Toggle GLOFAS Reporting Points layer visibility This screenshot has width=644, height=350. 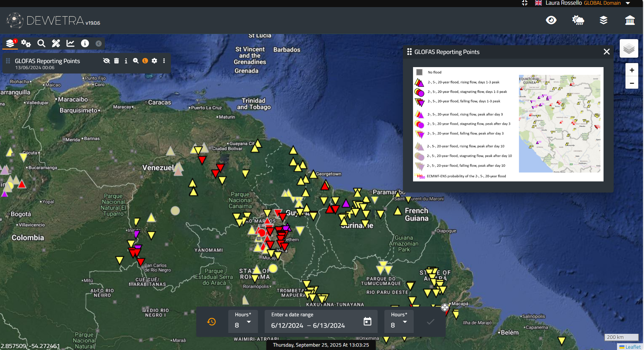pos(107,61)
